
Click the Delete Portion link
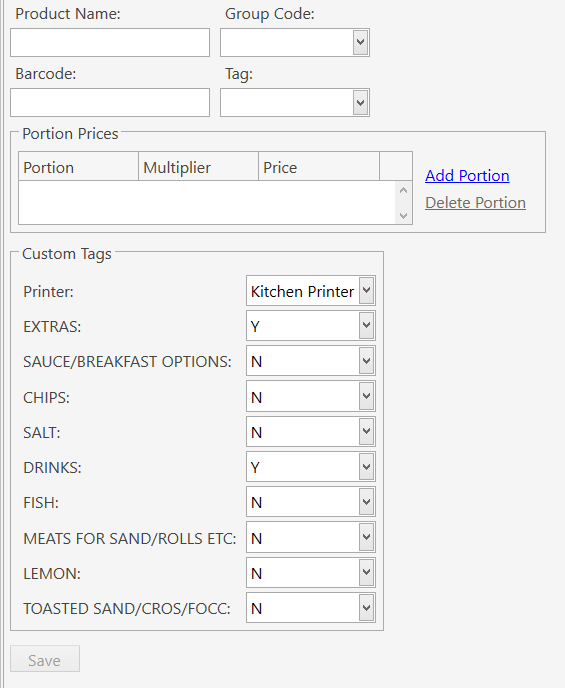475,203
